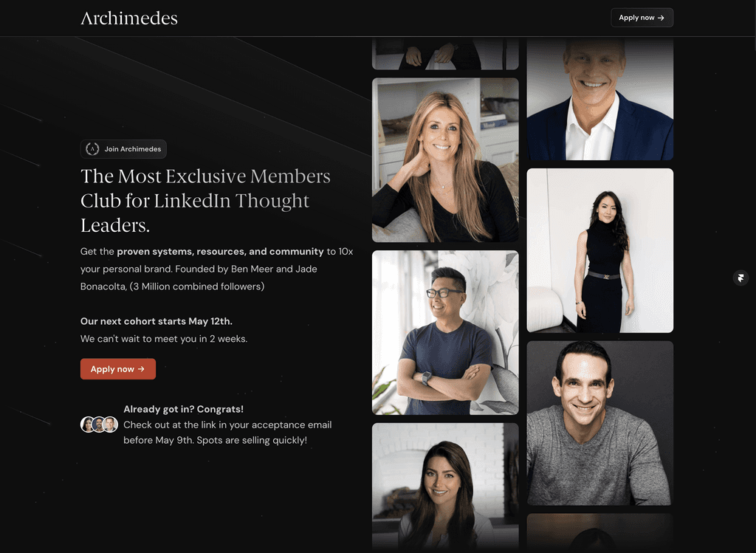
Task: Open photo of brunette woman near white brick
Action: [445, 487]
